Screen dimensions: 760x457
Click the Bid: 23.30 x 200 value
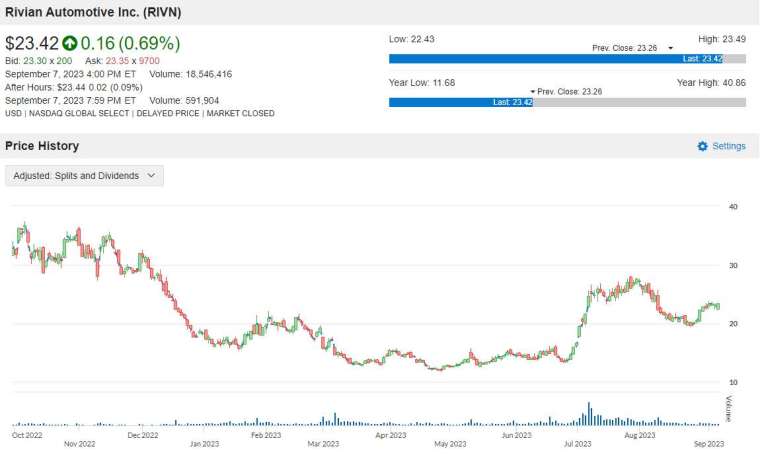(x=38, y=61)
